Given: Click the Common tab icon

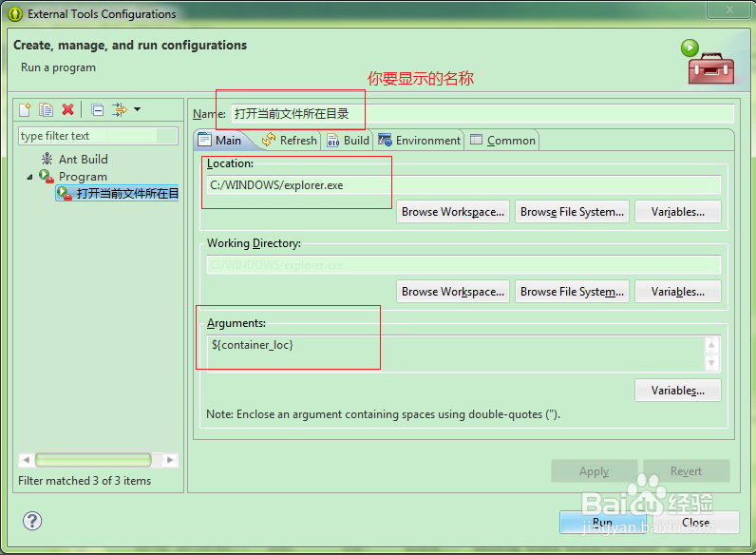Looking at the screenshot, I should click(x=477, y=140).
